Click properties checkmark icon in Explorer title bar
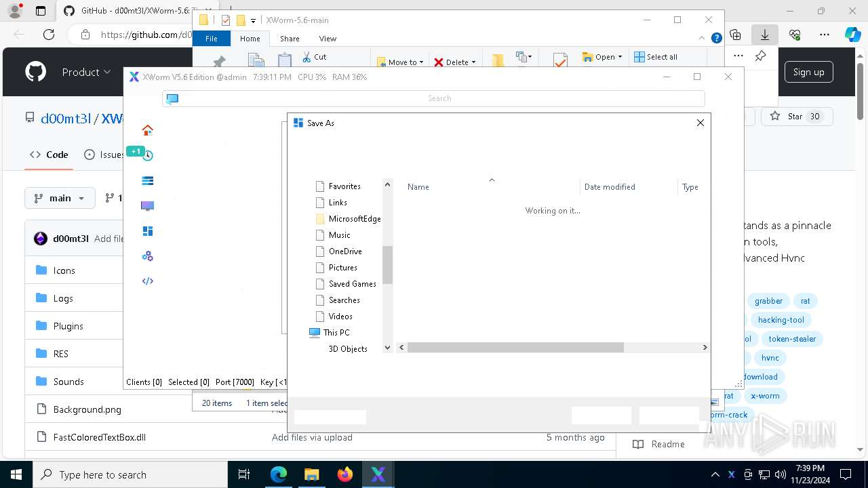The height and width of the screenshot is (488, 868). 226,20
